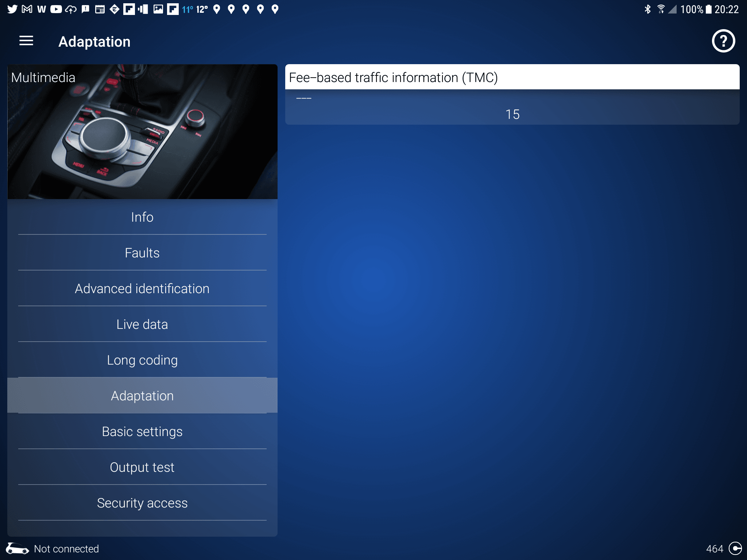Tap the Multimedia control unit image
The image size is (747, 560).
142,132
